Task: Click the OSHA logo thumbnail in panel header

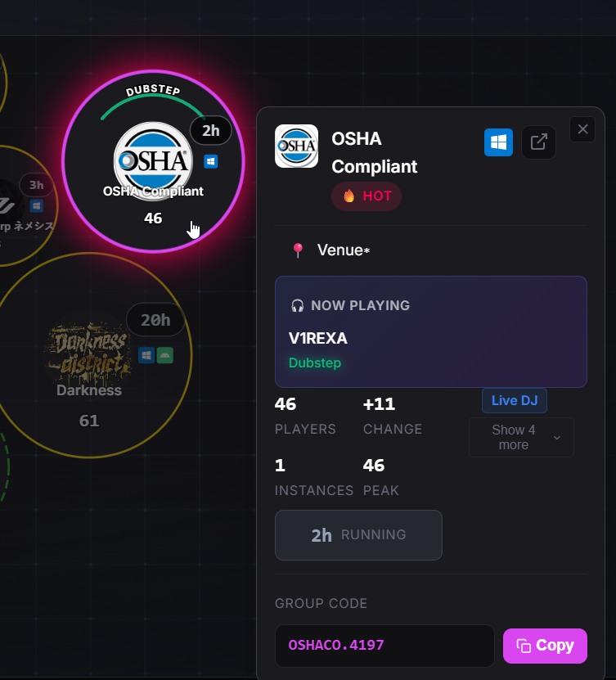Action: [x=296, y=146]
